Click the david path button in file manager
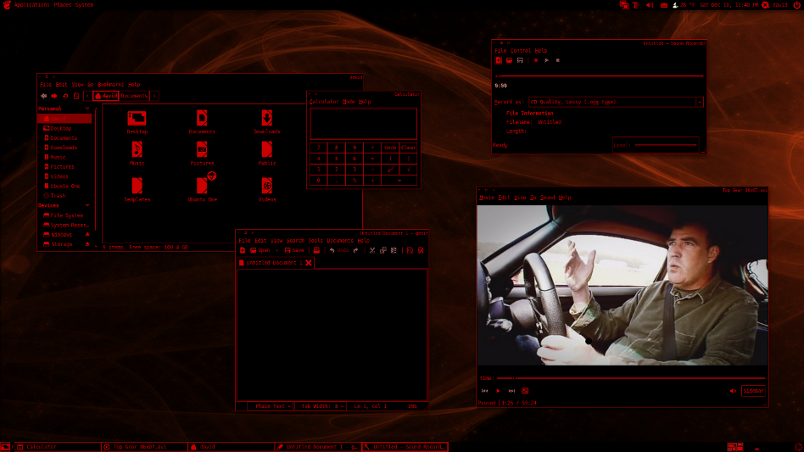This screenshot has width=804, height=452. point(106,96)
